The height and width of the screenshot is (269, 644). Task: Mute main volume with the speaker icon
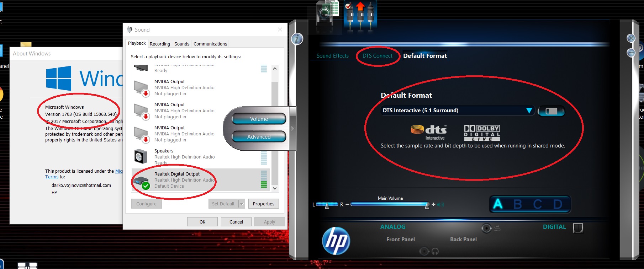[x=441, y=205]
